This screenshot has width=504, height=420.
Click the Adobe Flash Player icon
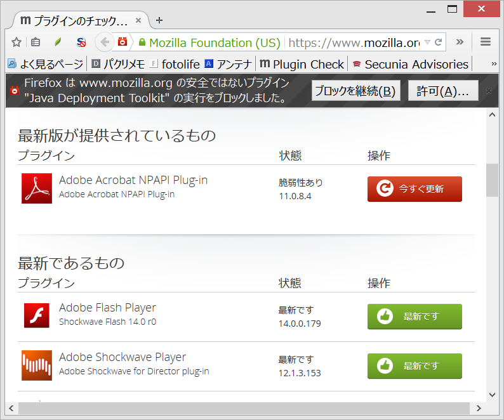(37, 315)
